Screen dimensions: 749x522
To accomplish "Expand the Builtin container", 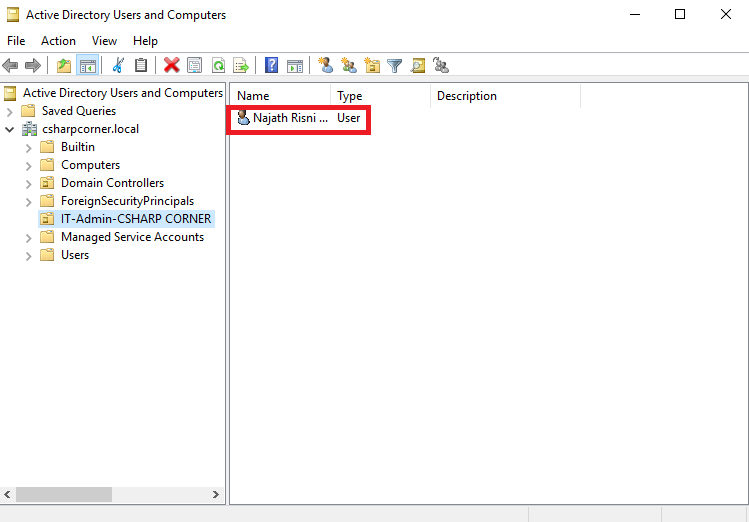I will (29, 148).
